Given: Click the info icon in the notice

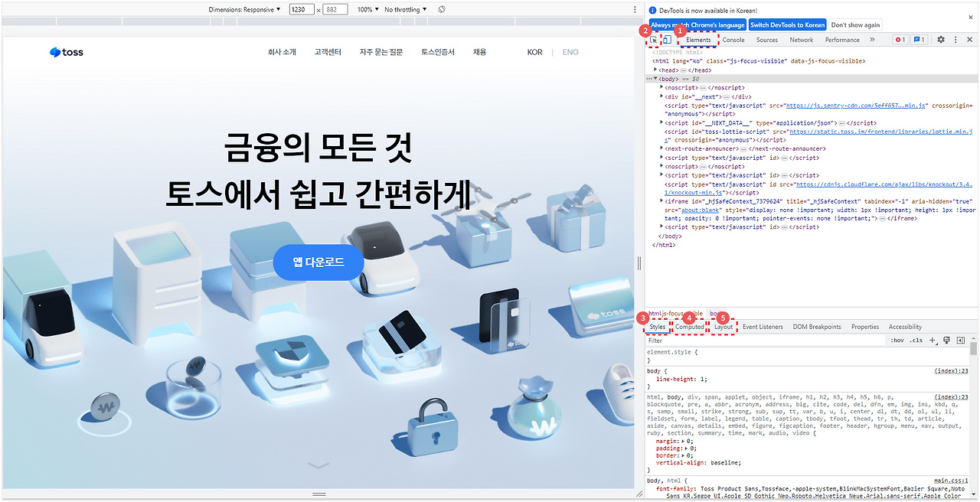Looking at the screenshot, I should (652, 10).
